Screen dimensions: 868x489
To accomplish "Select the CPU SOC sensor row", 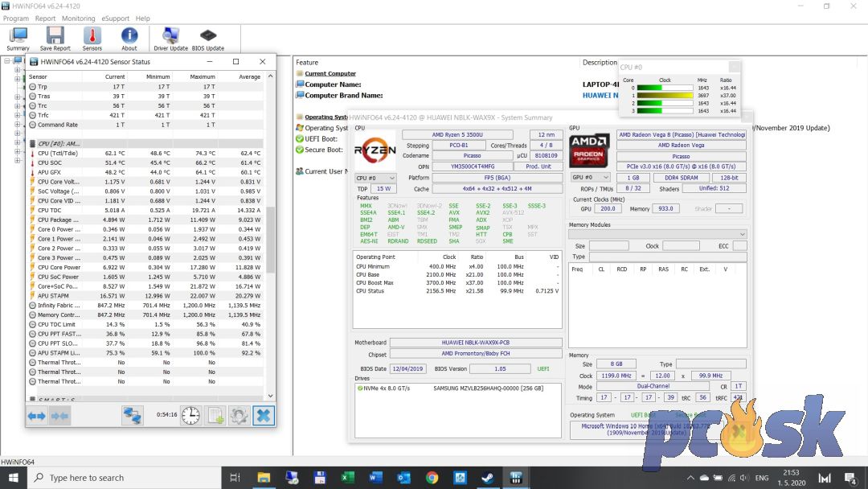I will click(x=145, y=162).
